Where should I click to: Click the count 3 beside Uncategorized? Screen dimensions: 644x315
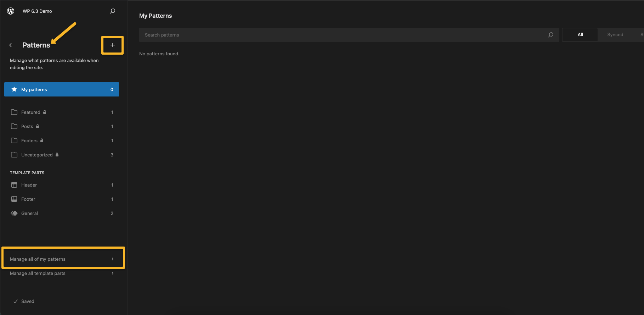[112, 155]
